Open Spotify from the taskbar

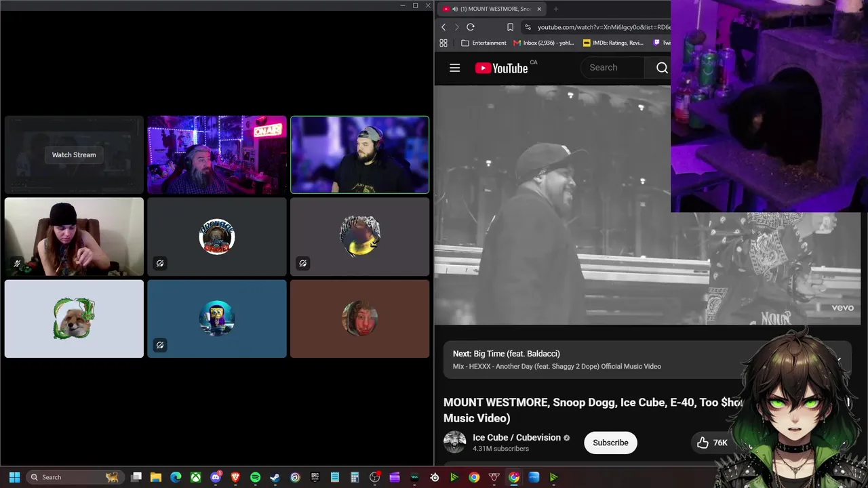coord(255,477)
